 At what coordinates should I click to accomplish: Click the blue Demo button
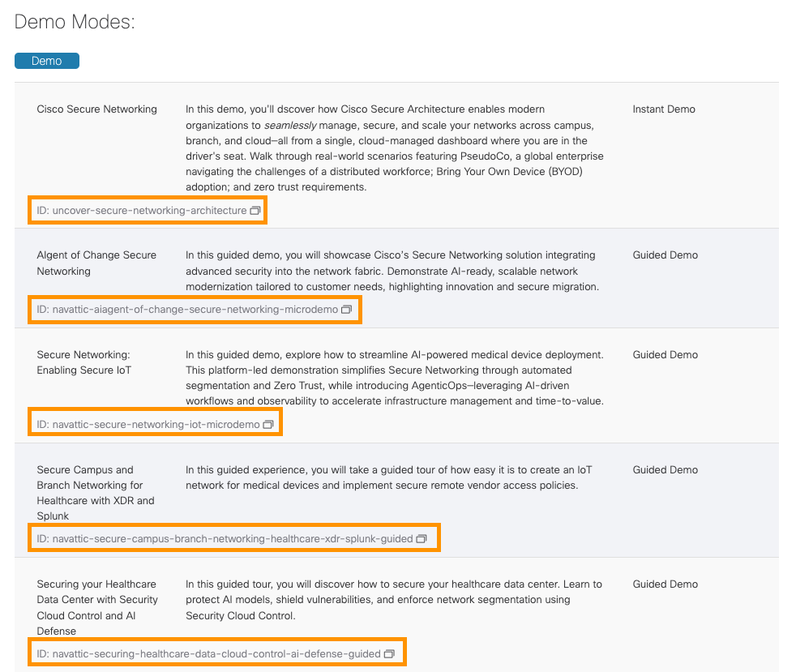coord(47,61)
